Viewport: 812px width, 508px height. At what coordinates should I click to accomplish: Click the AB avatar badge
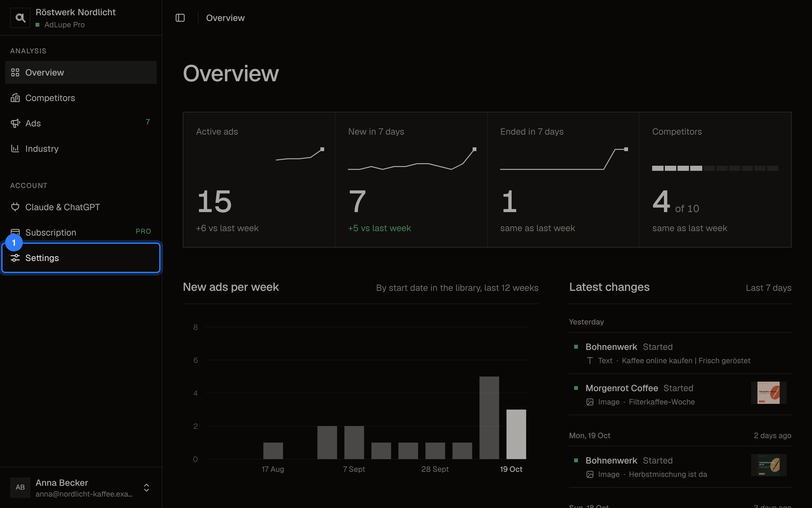(20, 487)
